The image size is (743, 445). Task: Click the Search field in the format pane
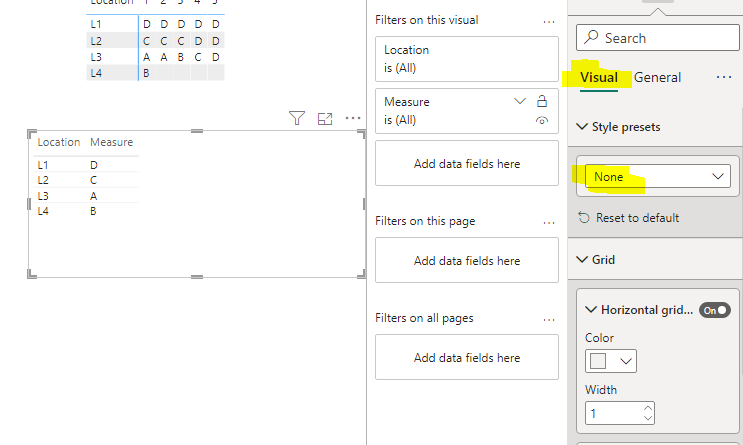[x=658, y=37]
